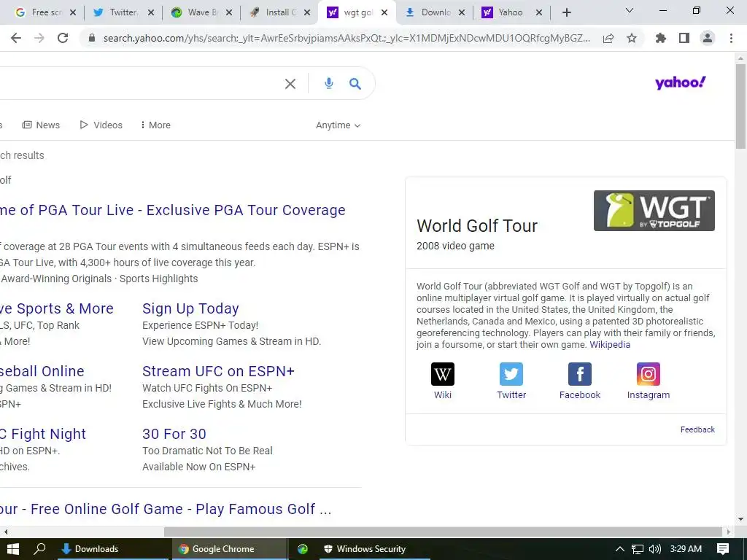This screenshot has width=747, height=560.
Task: Bookmark this page with the star
Action: click(632, 38)
